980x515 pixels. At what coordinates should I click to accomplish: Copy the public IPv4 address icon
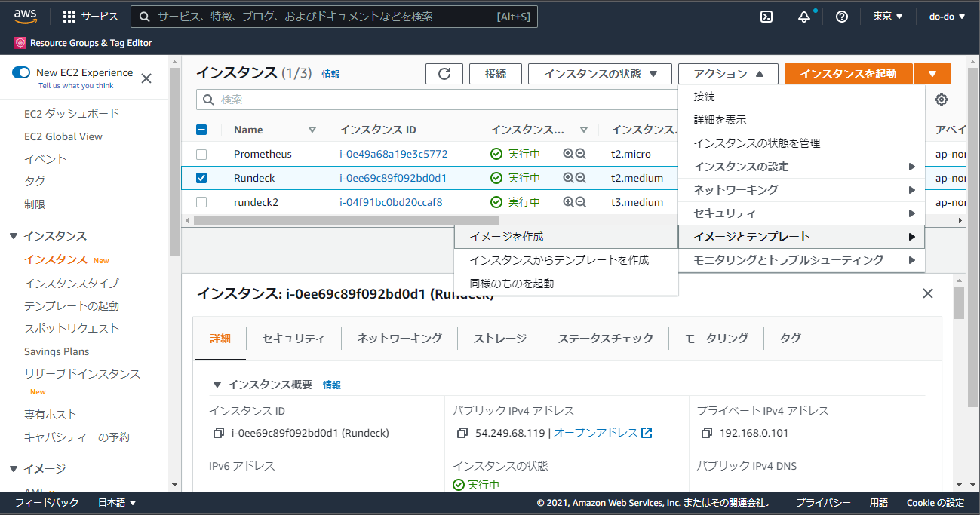click(462, 434)
